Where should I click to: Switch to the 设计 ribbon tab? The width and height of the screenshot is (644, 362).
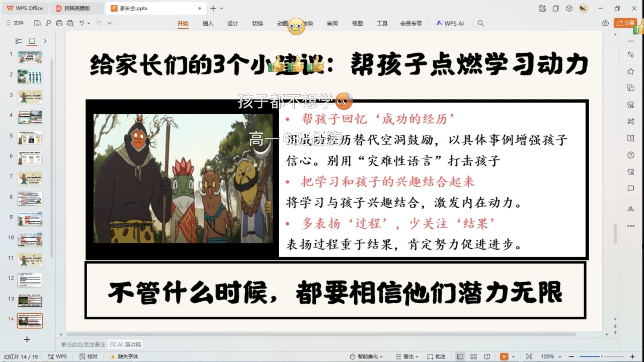pos(233,24)
